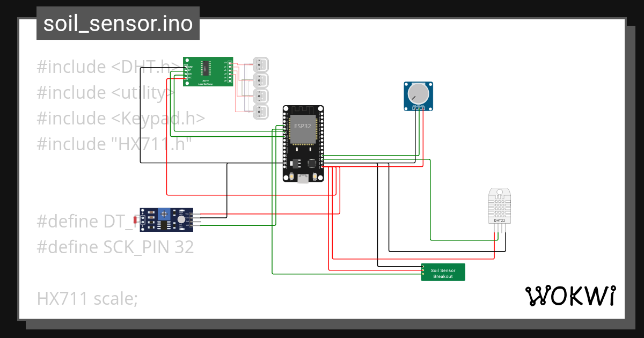Select the ESP32 board
Viewport: 644px width, 338px height.
(x=302, y=142)
